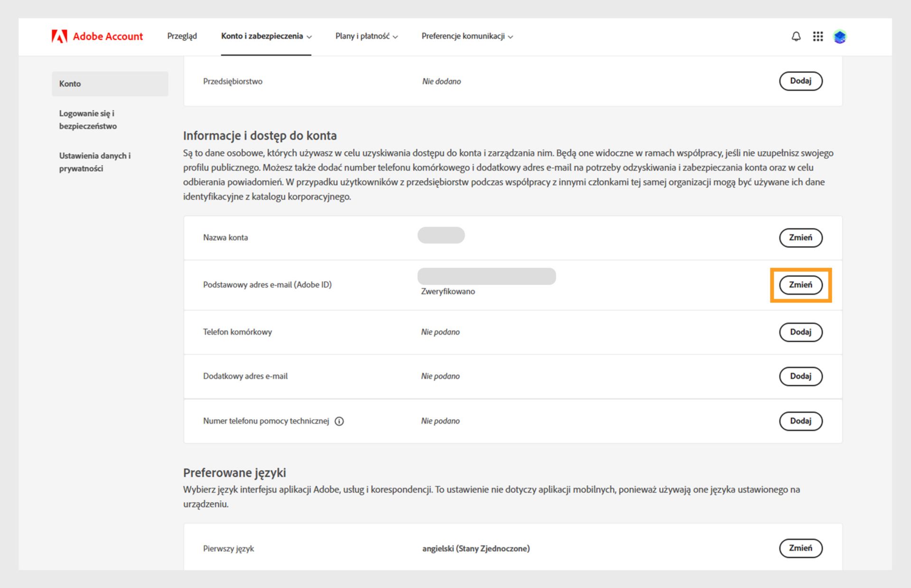Click the Adobe Account title link
911x588 pixels.
(x=108, y=37)
